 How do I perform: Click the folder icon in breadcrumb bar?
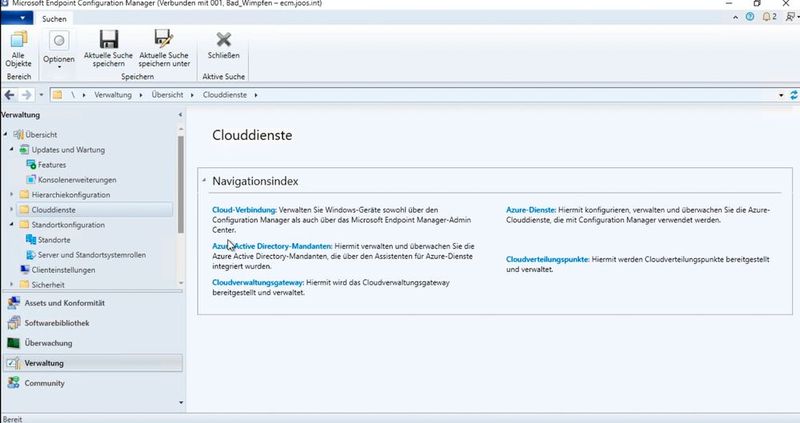tap(58, 95)
